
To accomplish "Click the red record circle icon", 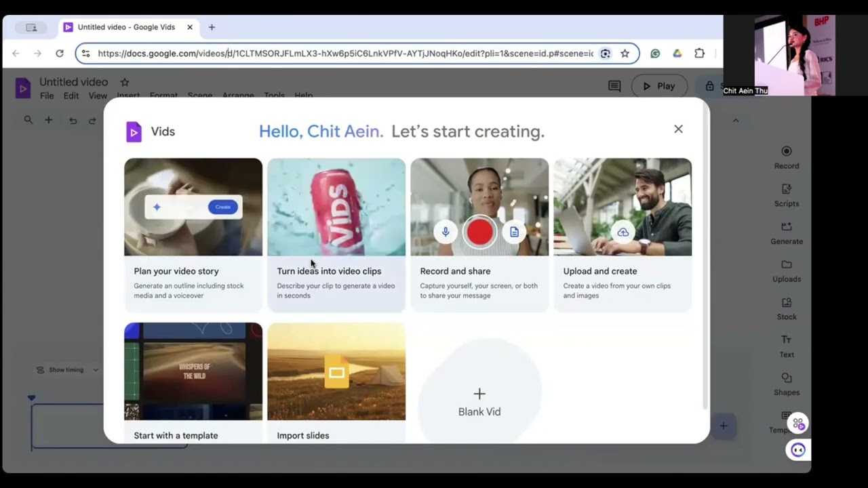I will click(479, 232).
